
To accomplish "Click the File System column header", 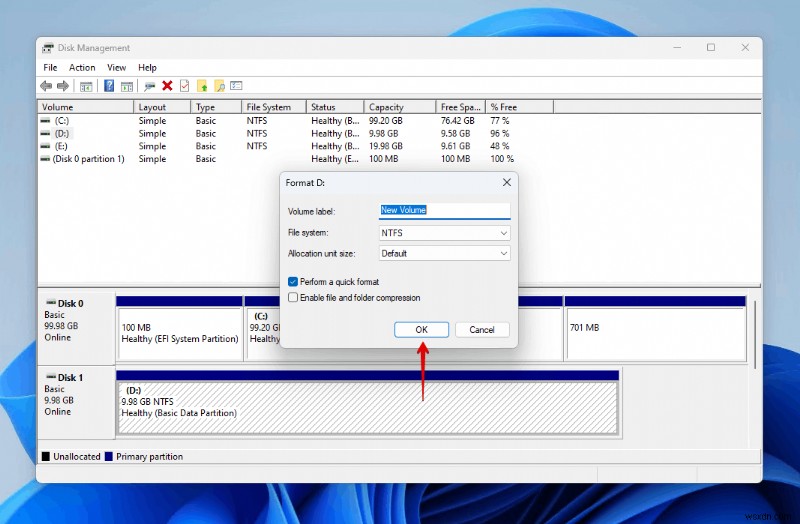I will coord(273,107).
